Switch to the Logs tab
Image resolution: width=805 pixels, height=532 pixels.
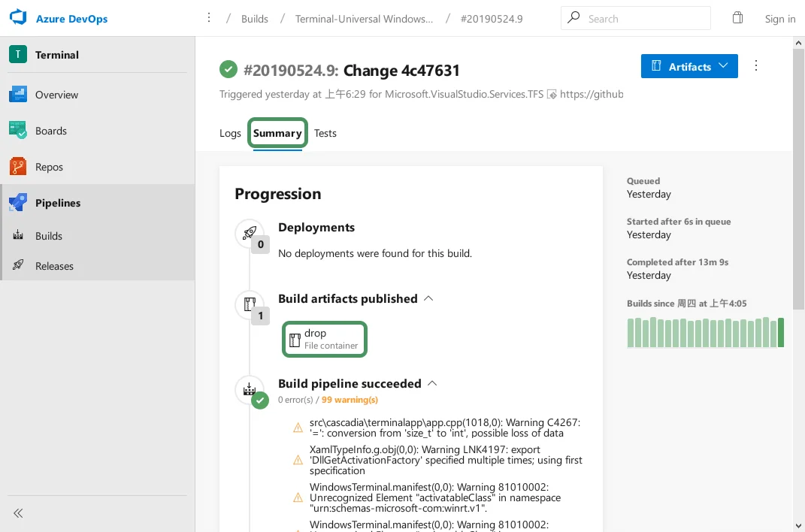point(230,134)
